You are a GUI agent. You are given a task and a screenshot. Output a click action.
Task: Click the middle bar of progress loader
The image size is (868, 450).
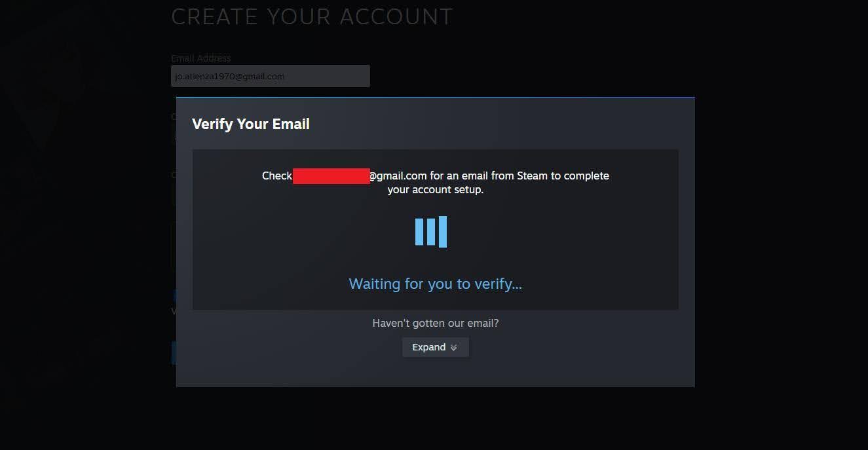431,232
